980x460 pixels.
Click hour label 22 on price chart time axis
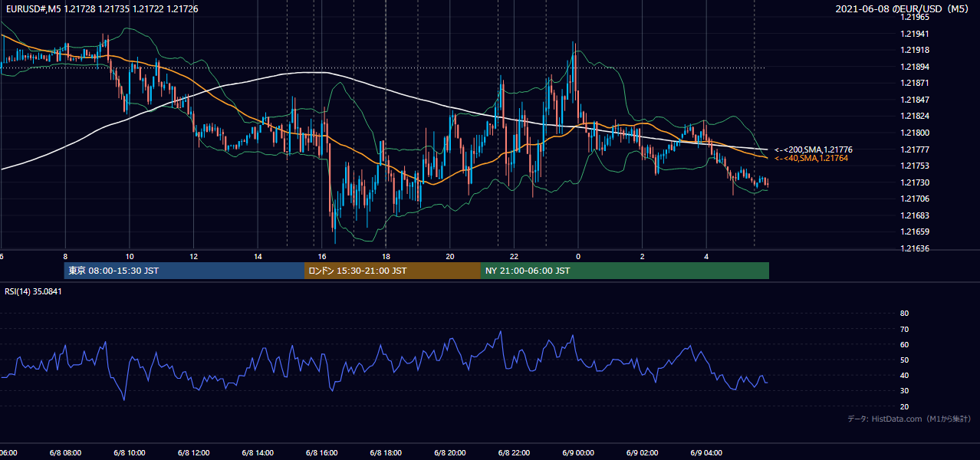[x=515, y=256]
